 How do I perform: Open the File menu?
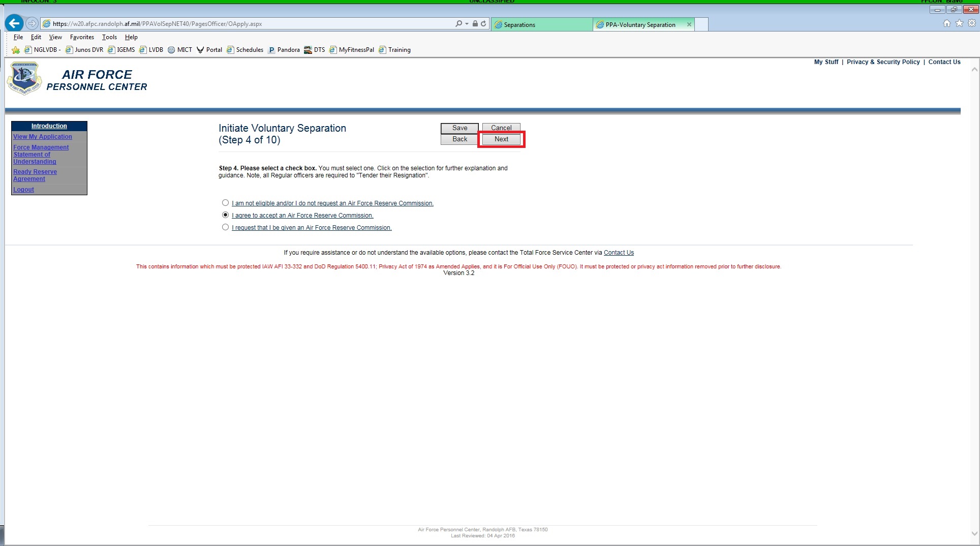coord(18,37)
